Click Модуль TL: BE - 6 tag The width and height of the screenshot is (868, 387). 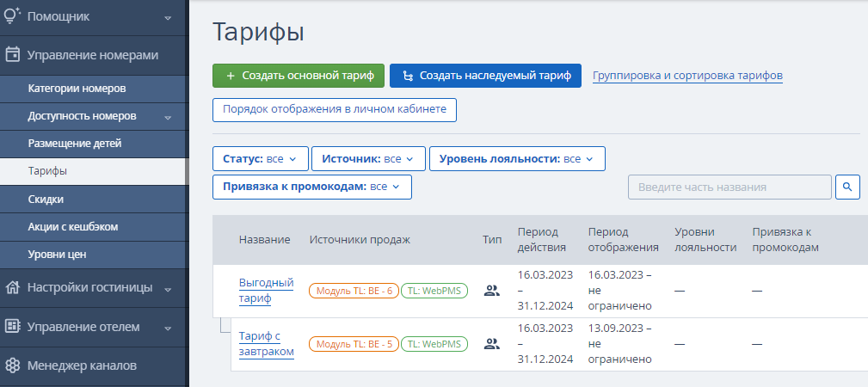(354, 291)
